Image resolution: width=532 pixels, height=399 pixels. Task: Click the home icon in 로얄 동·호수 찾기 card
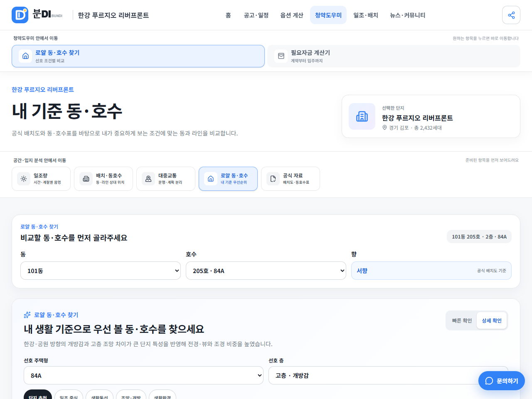tap(25, 56)
